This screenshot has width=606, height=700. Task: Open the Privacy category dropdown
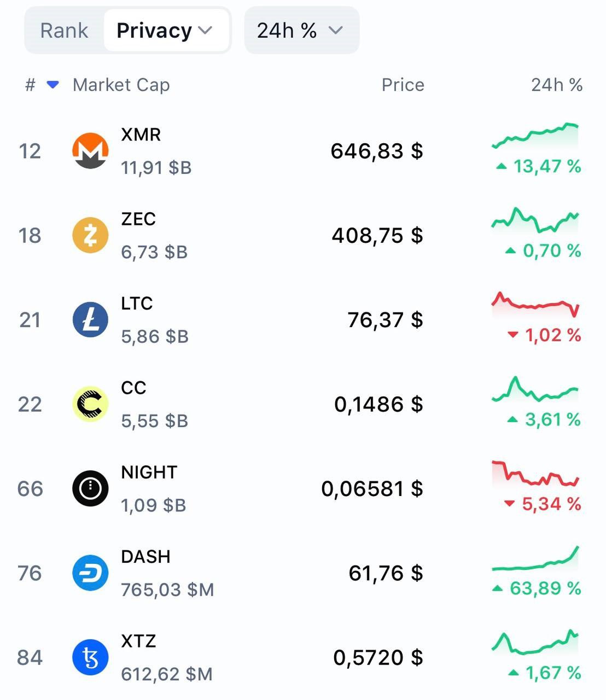click(x=165, y=31)
